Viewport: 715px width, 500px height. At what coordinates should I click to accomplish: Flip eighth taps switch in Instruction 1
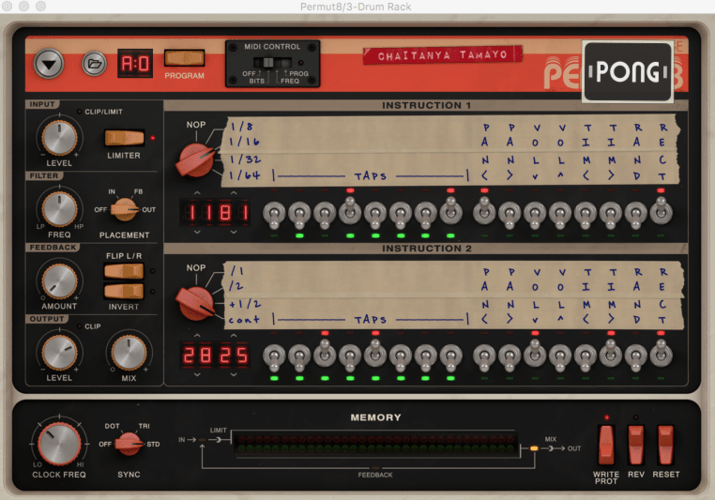[x=451, y=211]
